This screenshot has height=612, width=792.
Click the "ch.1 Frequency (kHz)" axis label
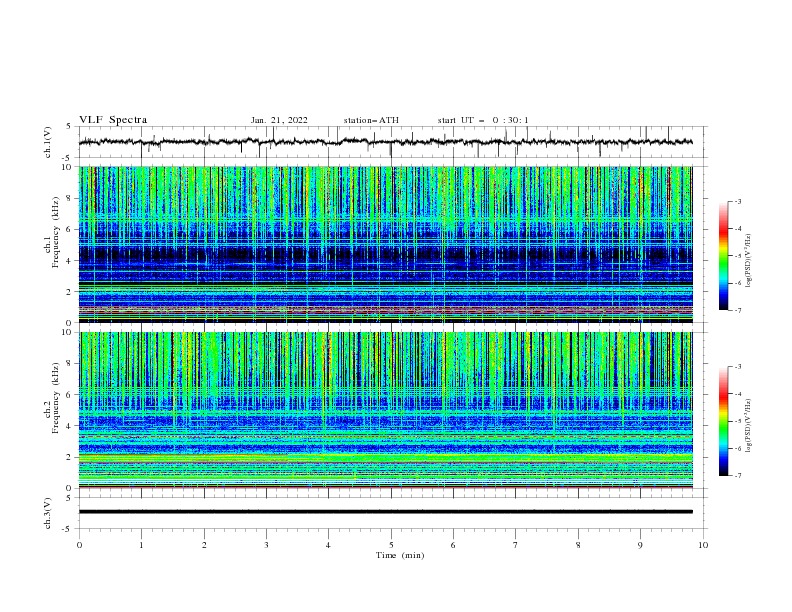(52, 230)
